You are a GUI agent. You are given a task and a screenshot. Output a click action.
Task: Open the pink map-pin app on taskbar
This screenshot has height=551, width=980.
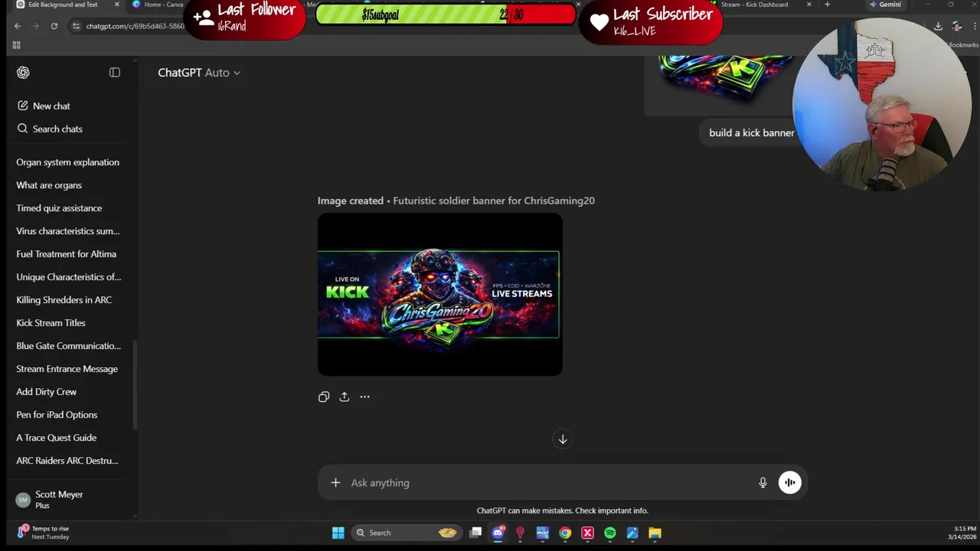click(520, 533)
